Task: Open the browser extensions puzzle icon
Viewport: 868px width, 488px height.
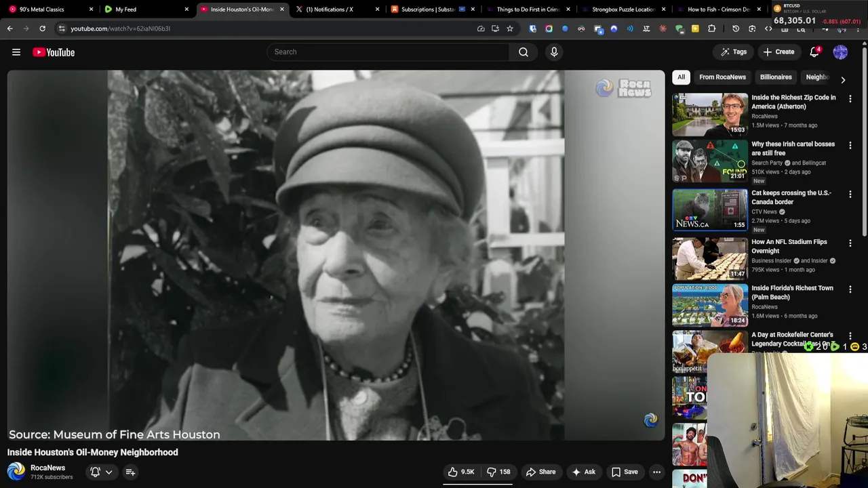Action: [x=711, y=28]
